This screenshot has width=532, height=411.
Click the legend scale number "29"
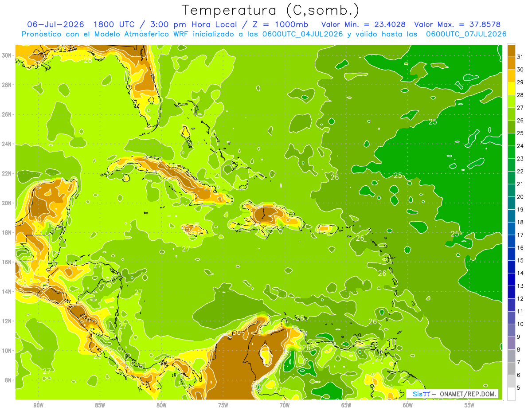coord(520,82)
